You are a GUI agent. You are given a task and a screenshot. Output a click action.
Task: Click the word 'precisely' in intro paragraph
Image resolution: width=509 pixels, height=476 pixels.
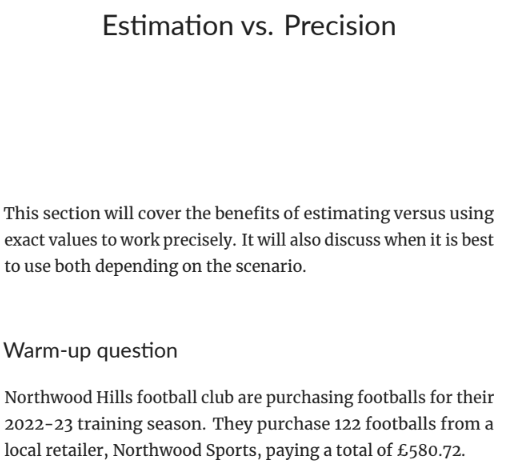point(199,241)
